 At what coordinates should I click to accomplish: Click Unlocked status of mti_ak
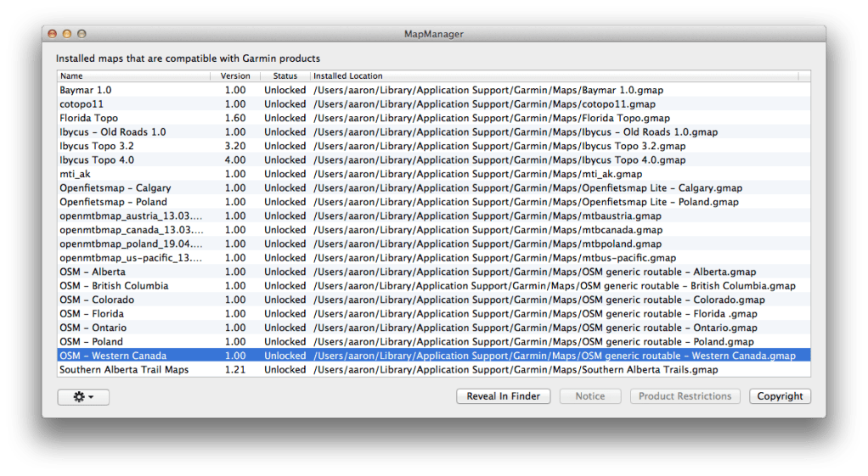pos(285,174)
